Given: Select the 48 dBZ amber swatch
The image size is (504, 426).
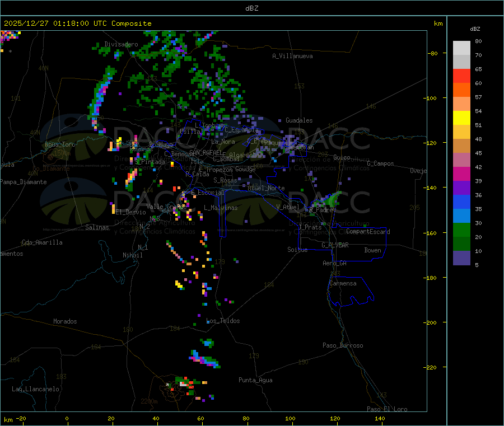Looking at the screenshot, I should 461,132.
